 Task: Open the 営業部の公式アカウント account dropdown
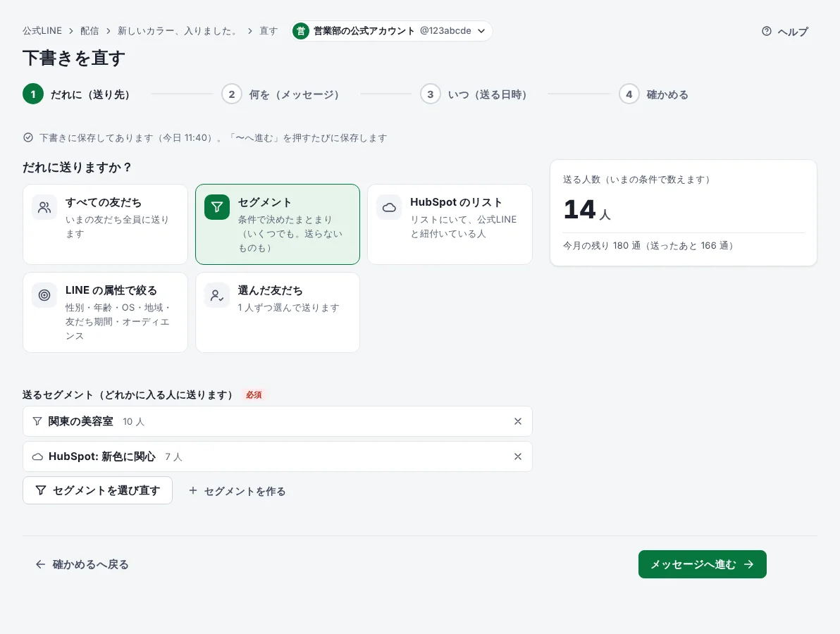[391, 31]
